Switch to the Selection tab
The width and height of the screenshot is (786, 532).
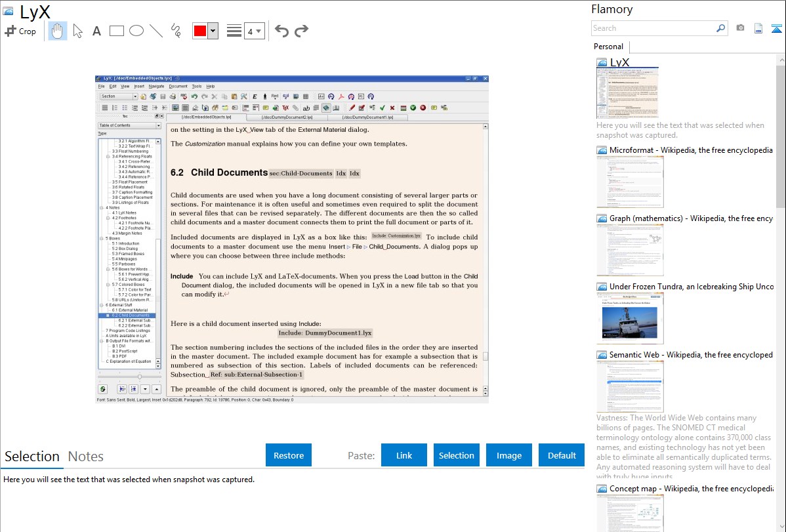point(32,457)
